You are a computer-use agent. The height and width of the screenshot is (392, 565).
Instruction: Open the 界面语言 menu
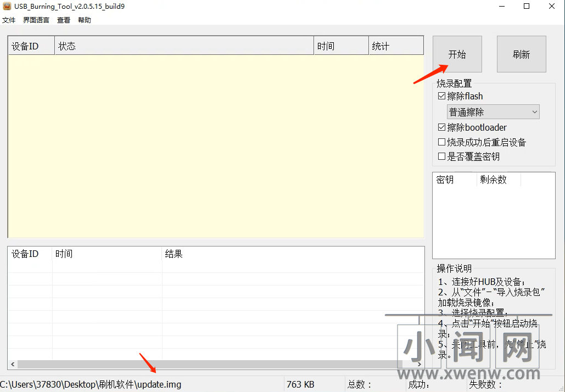pyautogui.click(x=36, y=20)
